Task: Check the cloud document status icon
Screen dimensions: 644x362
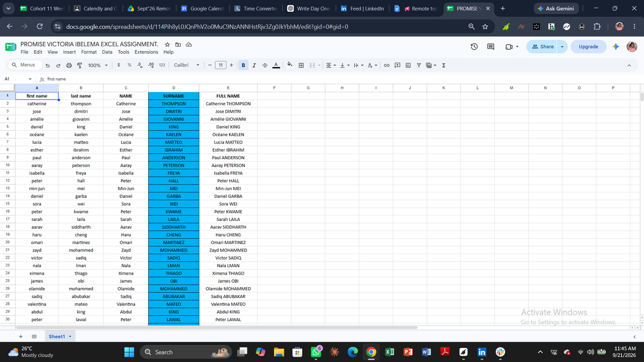Action: pyautogui.click(x=188, y=44)
